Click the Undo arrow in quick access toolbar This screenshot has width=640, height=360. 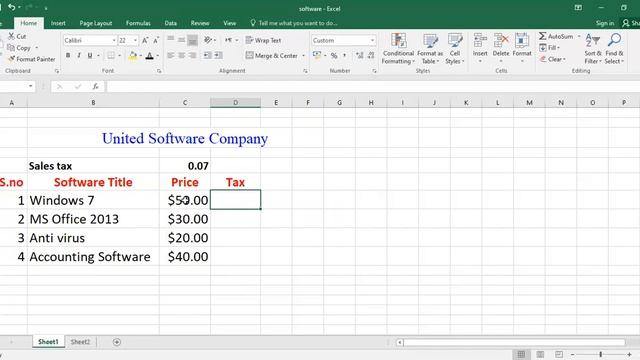[11, 7]
